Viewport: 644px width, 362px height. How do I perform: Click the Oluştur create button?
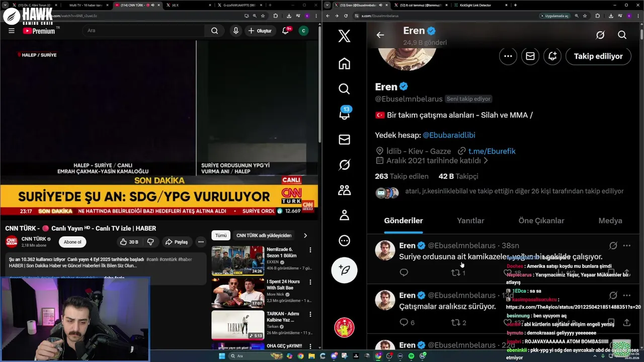click(260, 31)
